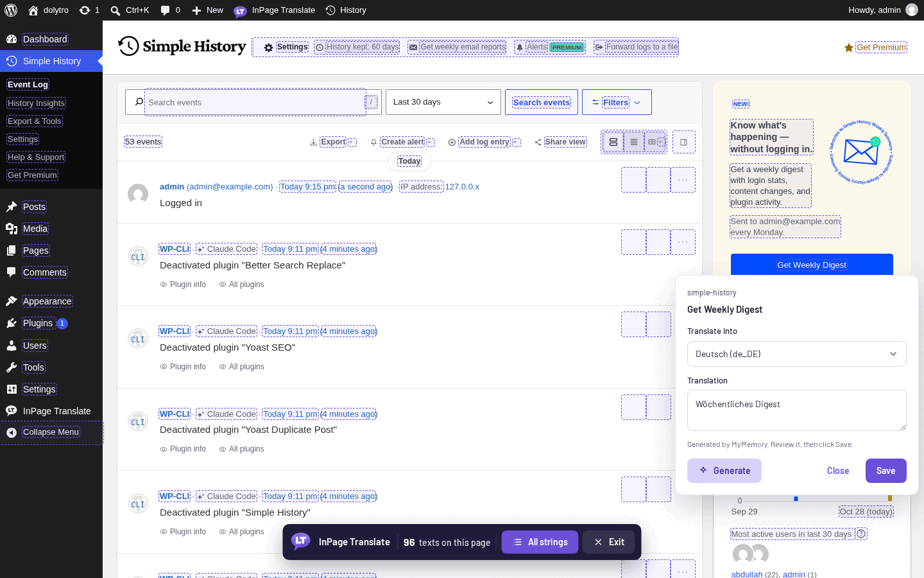The width and height of the screenshot is (924, 578).
Task: Open Simple History Settings gear
Action: pyautogui.click(x=269, y=48)
